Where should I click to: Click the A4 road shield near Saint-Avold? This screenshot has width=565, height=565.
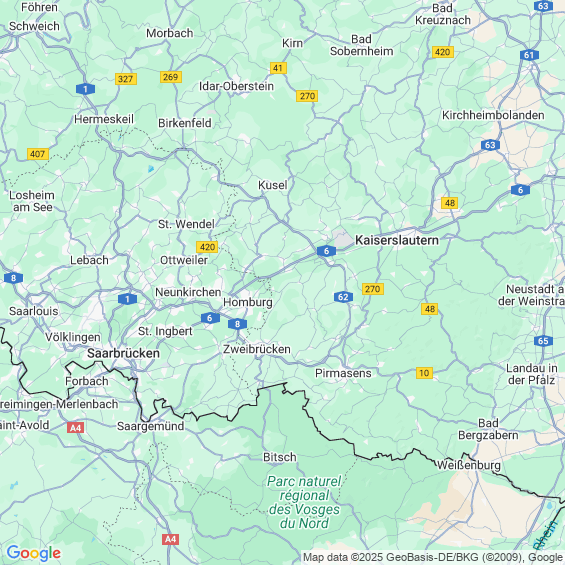pos(76,428)
